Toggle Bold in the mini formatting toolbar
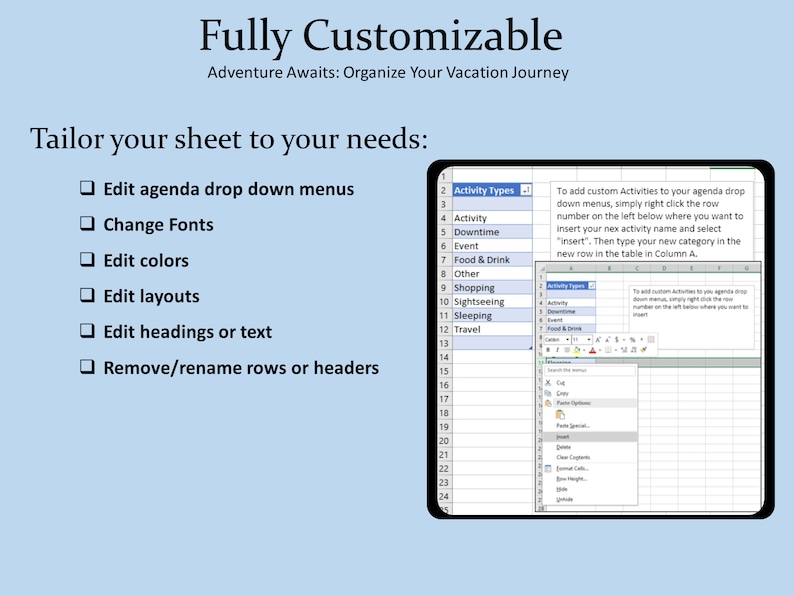Image resolution: width=794 pixels, height=596 pixels. pyautogui.click(x=548, y=350)
